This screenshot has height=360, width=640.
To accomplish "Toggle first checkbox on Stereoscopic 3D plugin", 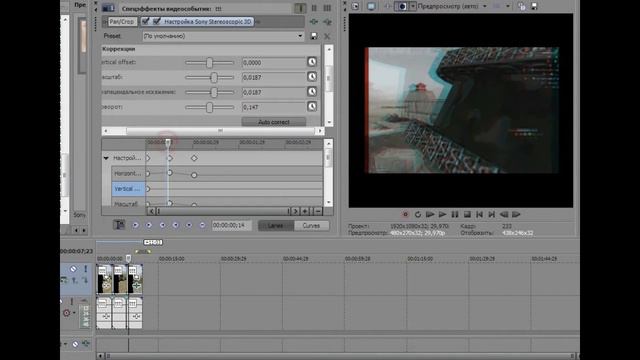I will (x=146, y=22).
